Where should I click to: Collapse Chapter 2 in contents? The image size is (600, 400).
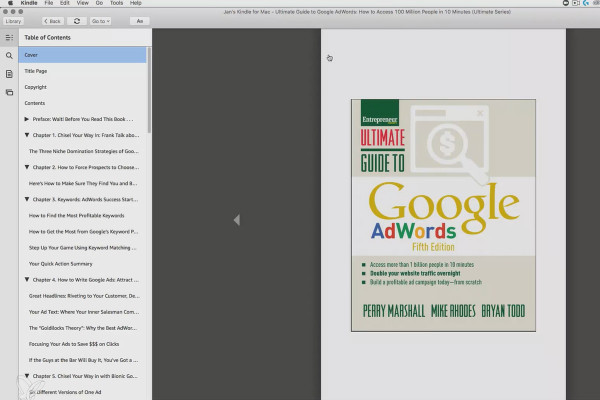(x=27, y=167)
